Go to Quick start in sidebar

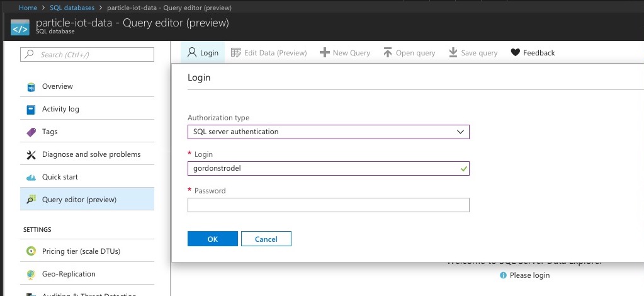(87, 177)
